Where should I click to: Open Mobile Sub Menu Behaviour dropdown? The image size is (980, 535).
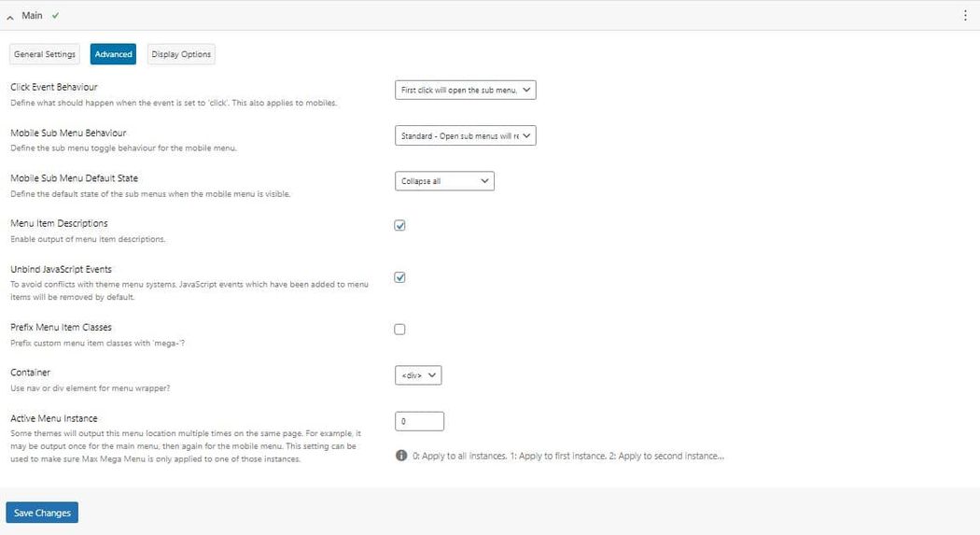point(466,135)
